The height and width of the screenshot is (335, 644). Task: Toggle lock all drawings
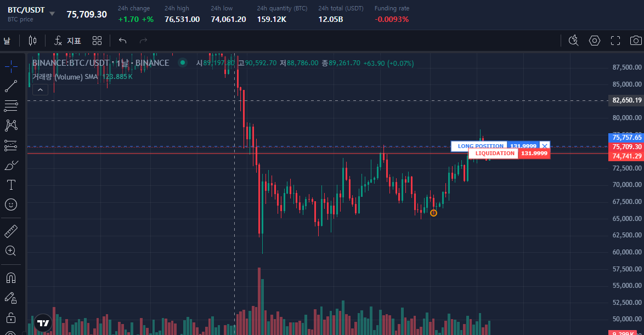point(11,318)
